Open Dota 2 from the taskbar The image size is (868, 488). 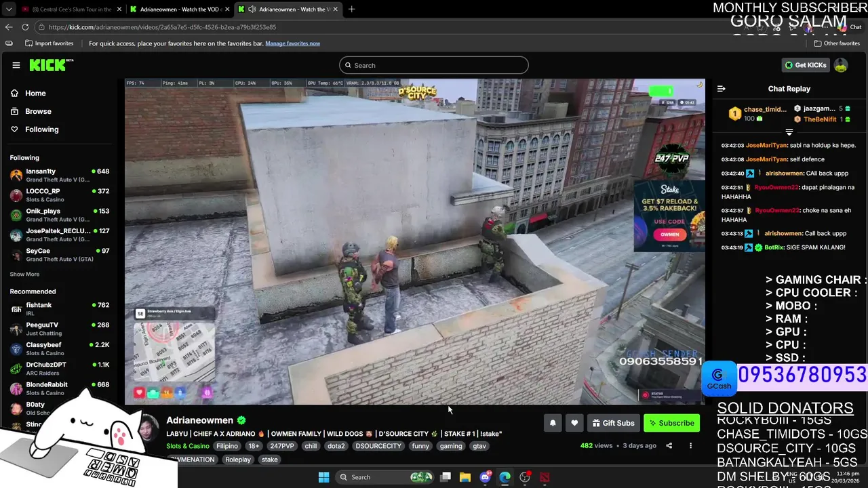click(x=545, y=477)
